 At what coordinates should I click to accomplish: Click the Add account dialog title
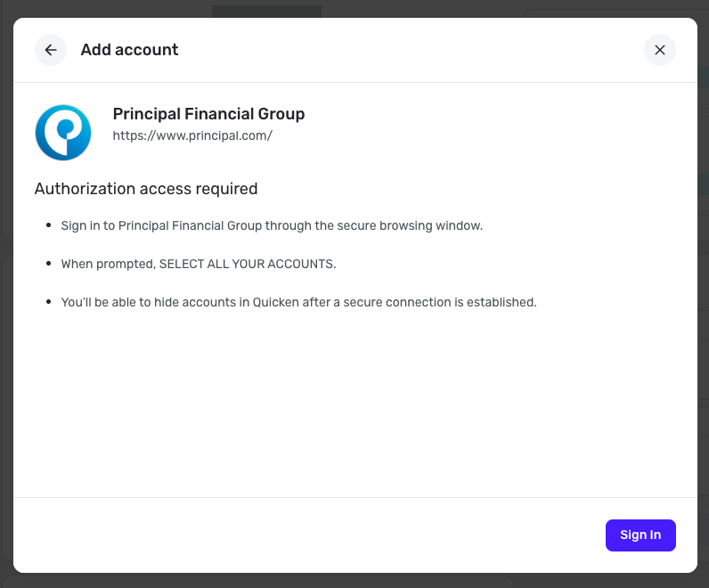[129, 50]
